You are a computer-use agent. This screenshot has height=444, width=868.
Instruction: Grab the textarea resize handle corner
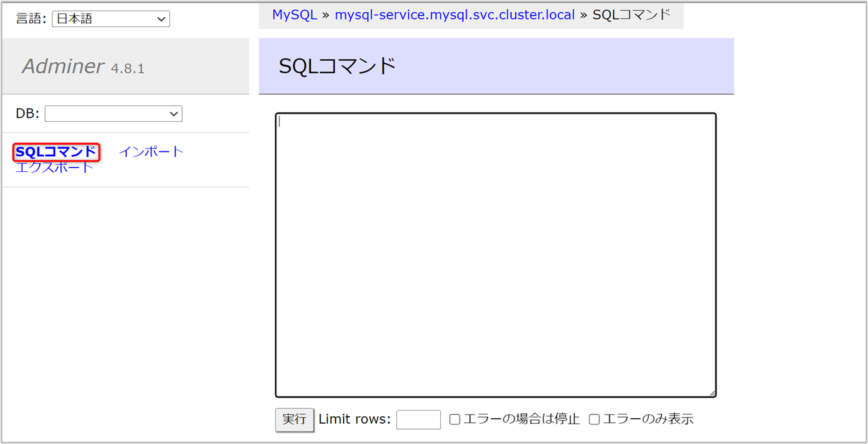click(712, 393)
